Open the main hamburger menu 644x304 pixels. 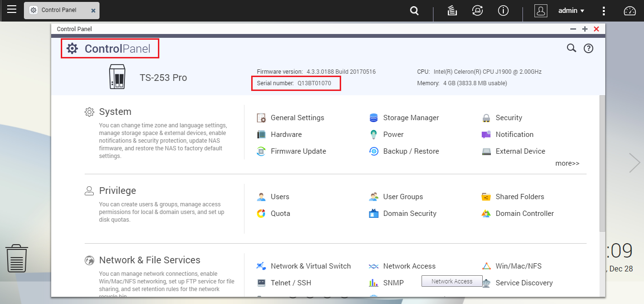[11, 9]
